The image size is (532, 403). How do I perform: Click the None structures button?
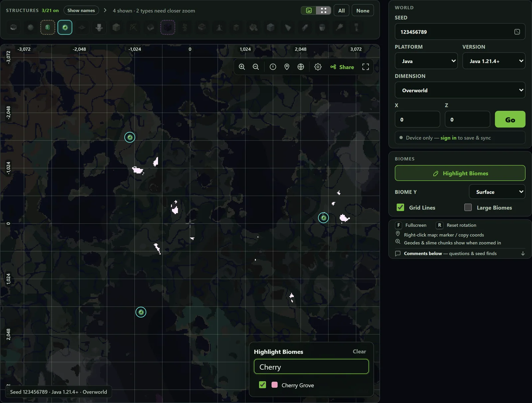pos(363,10)
